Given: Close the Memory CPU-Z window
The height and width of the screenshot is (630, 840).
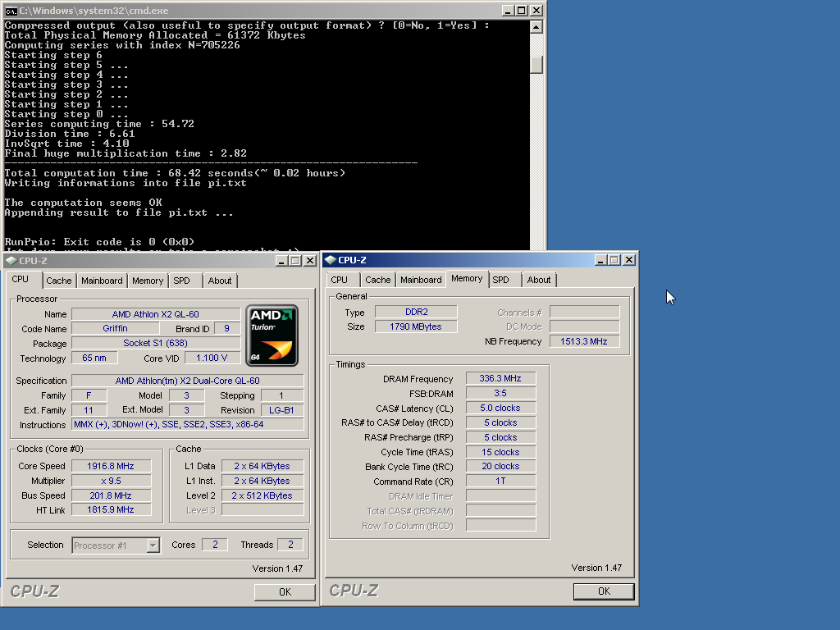Looking at the screenshot, I should click(629, 260).
